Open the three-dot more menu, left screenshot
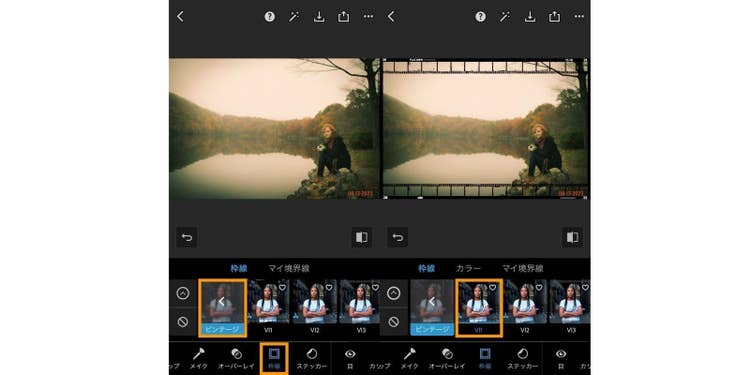Screen dimensions: 750x375 click(x=368, y=17)
